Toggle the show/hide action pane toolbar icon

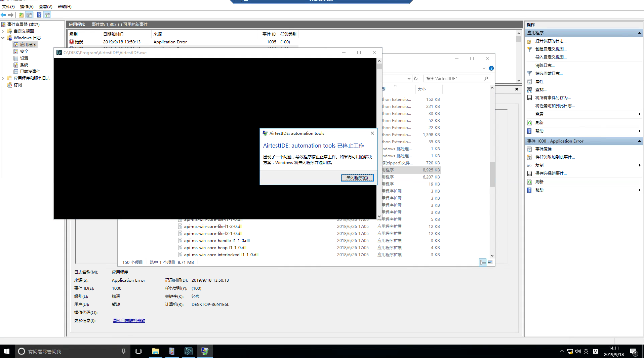pos(47,15)
